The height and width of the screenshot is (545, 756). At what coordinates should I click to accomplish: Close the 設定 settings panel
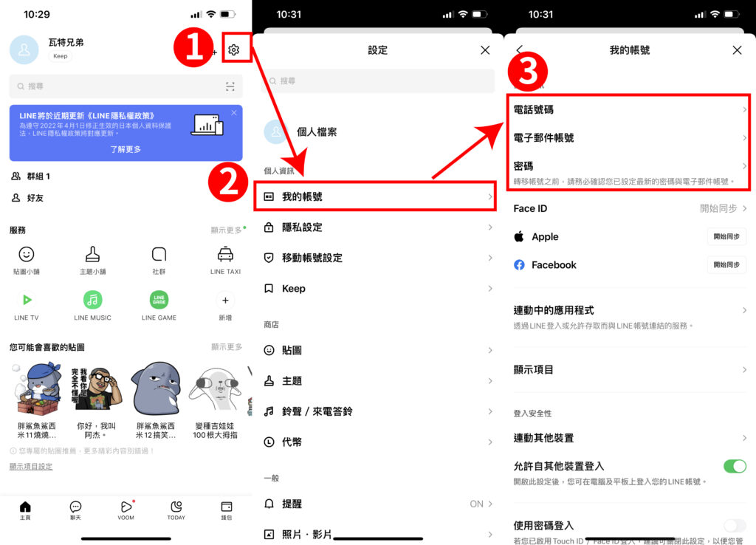(485, 50)
